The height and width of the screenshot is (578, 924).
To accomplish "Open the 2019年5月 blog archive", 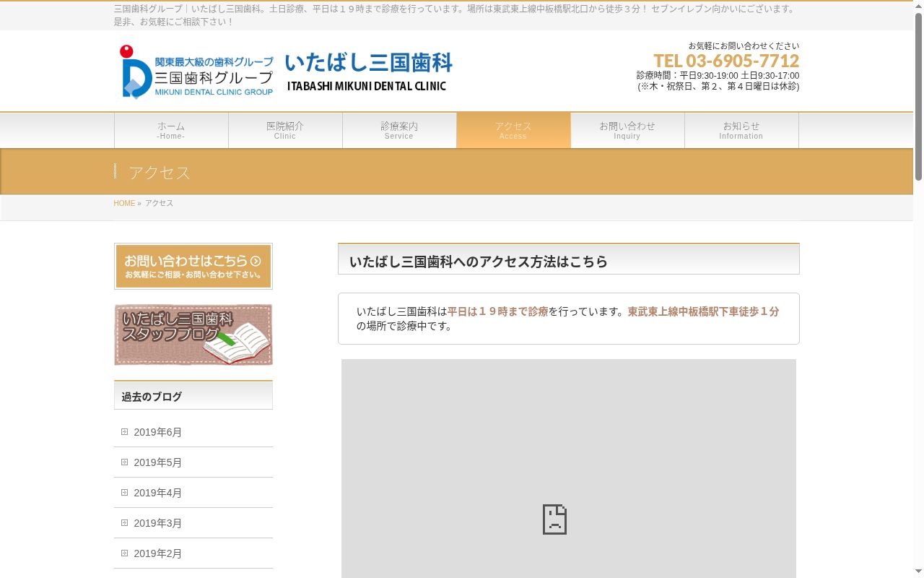I will pos(157,462).
